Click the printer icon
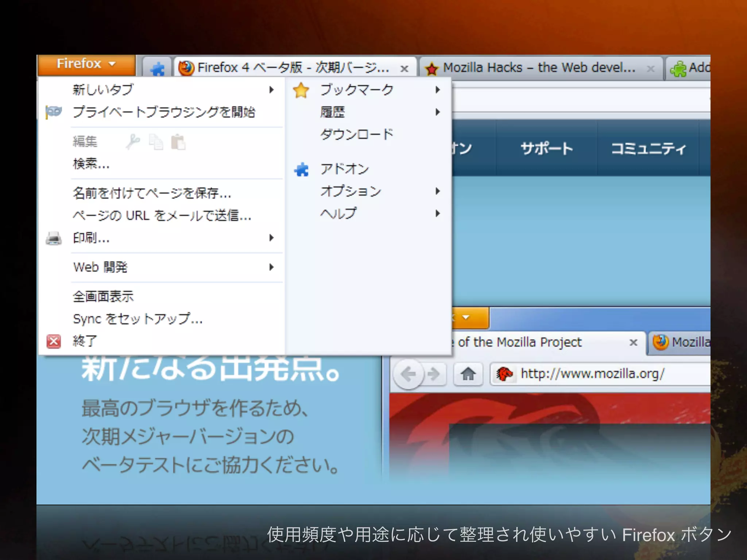 54,238
